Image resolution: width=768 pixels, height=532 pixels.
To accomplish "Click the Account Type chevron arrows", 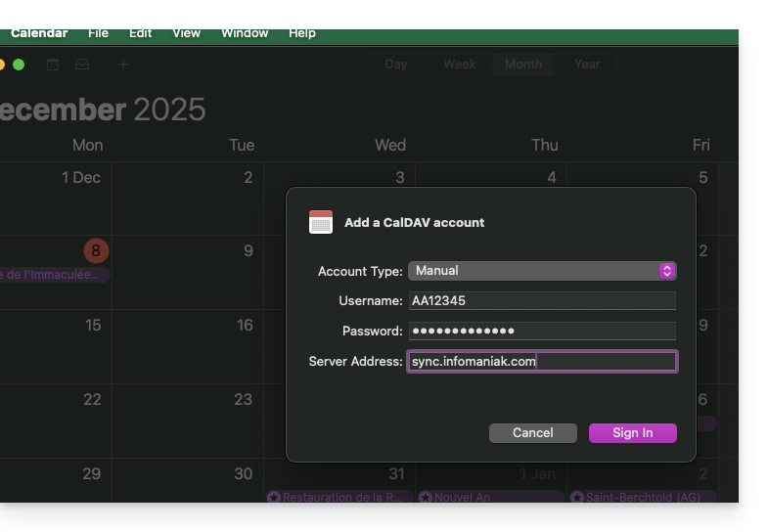I will [667, 271].
